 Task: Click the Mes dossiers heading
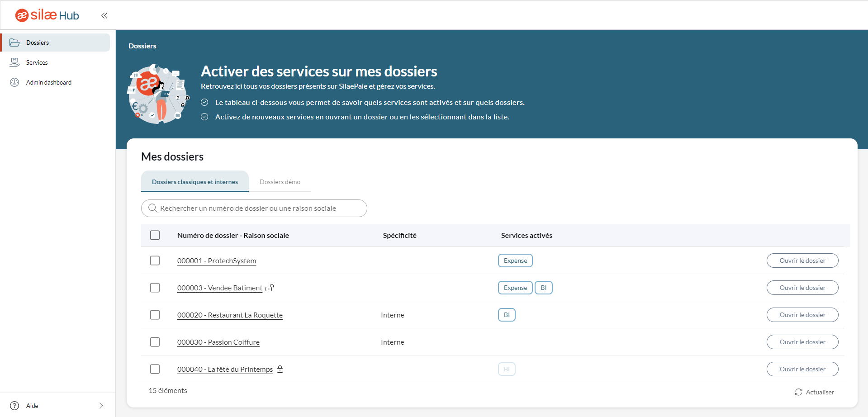172,156
